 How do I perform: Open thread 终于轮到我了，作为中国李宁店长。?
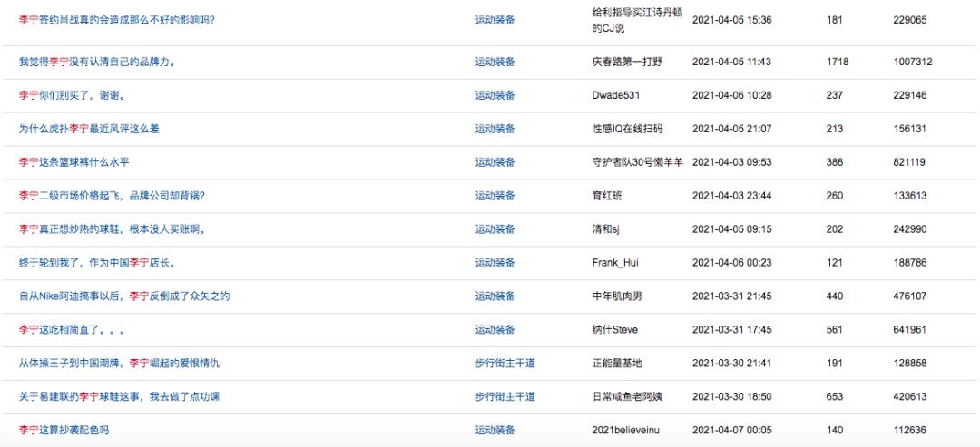coord(97,263)
